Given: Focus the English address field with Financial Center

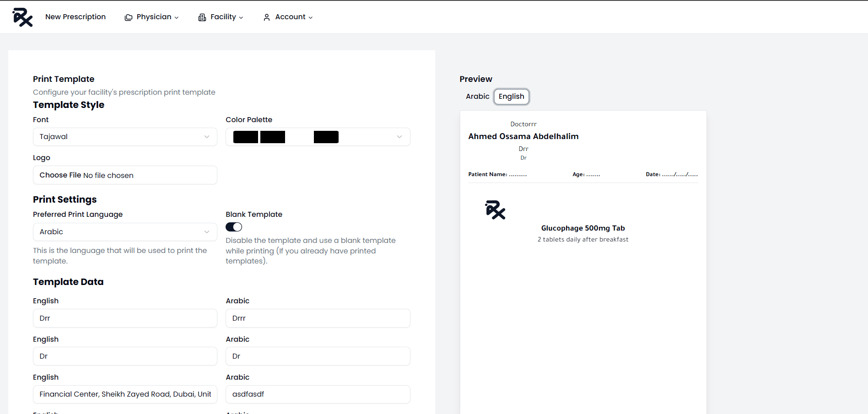Looking at the screenshot, I should point(125,394).
